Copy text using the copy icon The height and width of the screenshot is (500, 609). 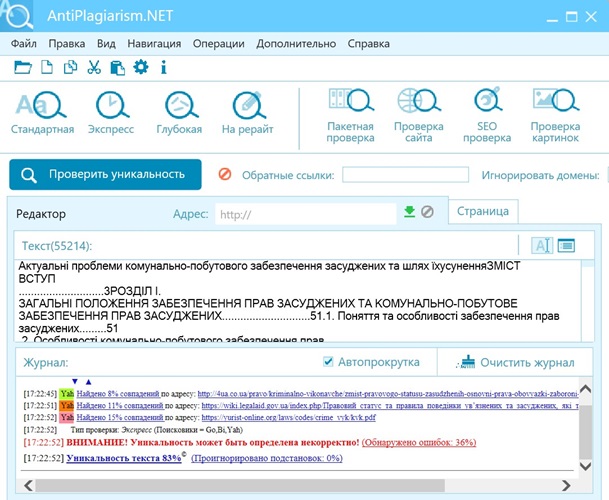(70, 67)
